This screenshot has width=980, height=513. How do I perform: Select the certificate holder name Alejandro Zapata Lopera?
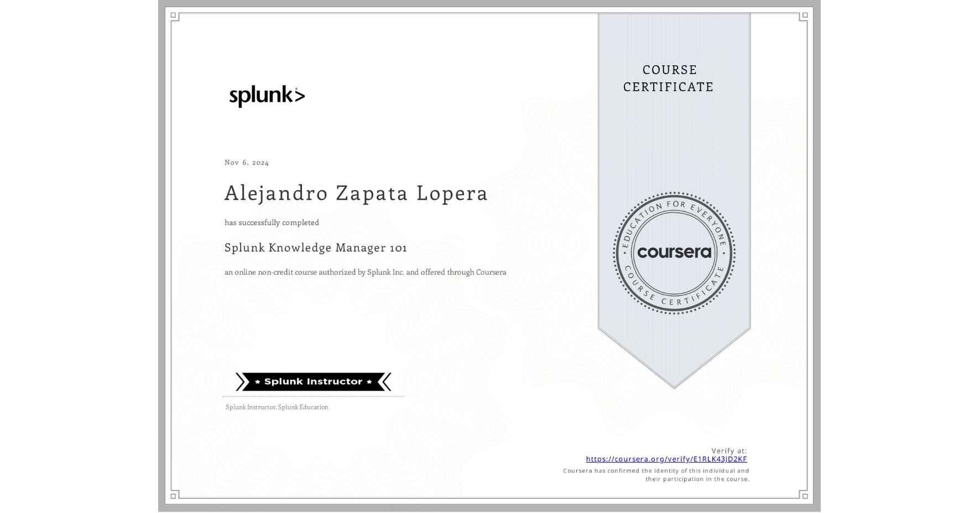[356, 193]
